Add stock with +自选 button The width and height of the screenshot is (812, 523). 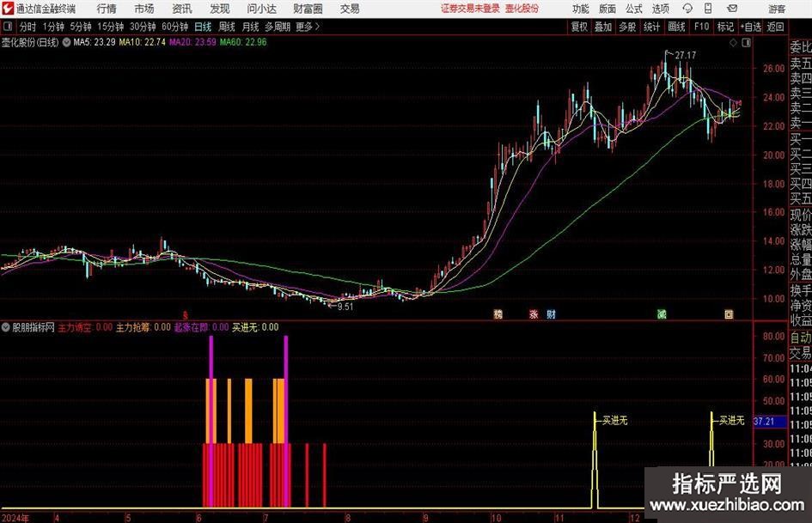pyautogui.click(x=751, y=27)
